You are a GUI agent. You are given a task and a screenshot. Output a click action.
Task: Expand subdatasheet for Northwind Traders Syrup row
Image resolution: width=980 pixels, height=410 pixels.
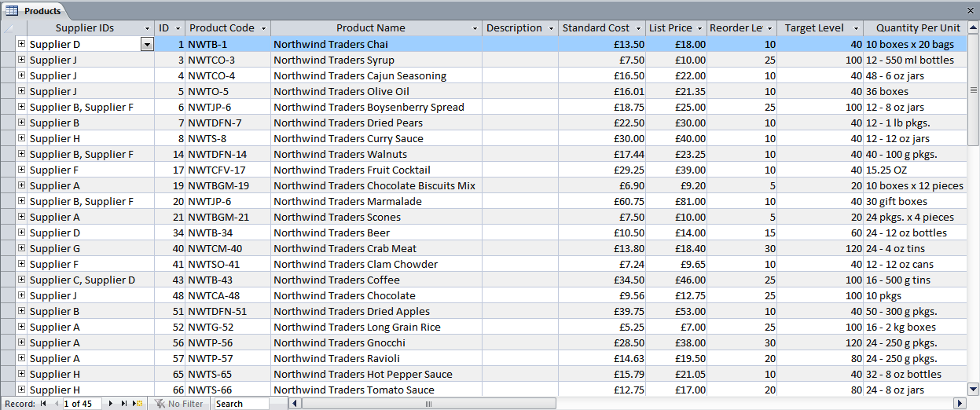[x=21, y=60]
